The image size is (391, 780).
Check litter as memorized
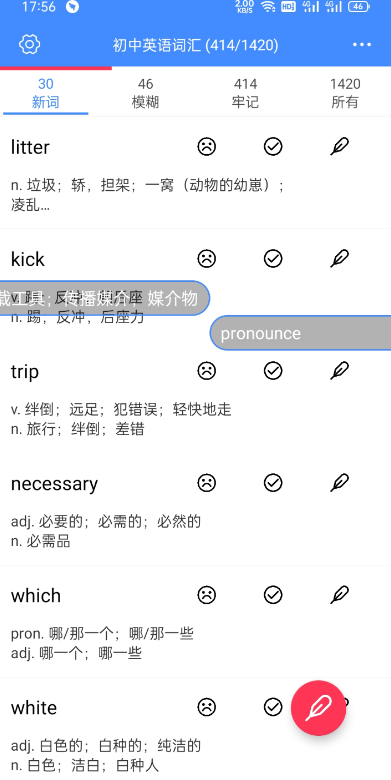click(273, 147)
